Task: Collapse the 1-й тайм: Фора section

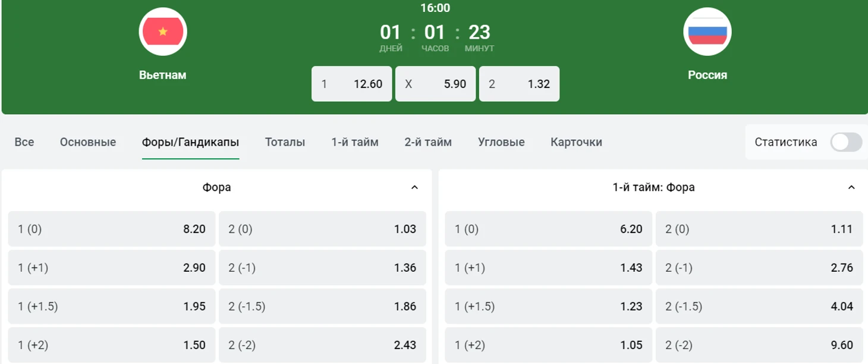Action: [851, 187]
